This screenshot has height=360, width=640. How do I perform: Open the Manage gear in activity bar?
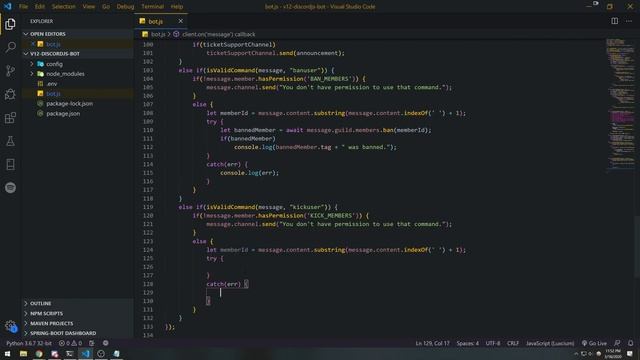(x=10, y=326)
